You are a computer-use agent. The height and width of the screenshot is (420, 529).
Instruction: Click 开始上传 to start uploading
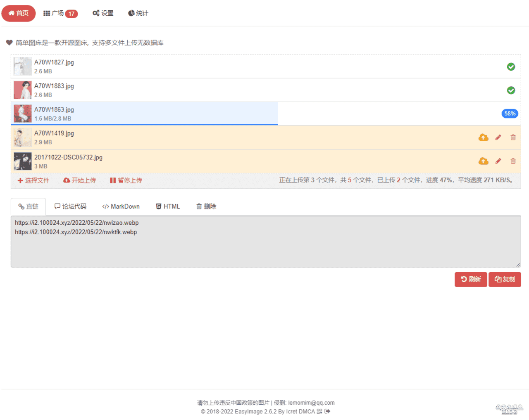[79, 180]
